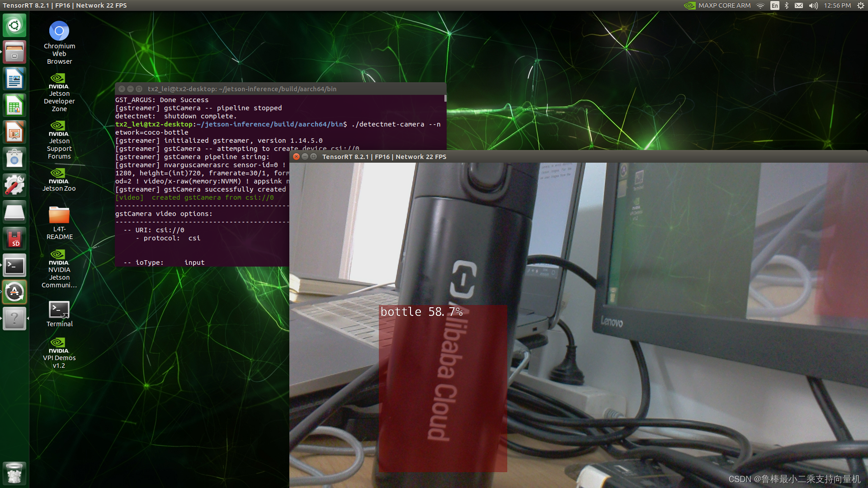Switch to Terminal from launcher bar
The height and width of the screenshot is (488, 868).
point(14,265)
